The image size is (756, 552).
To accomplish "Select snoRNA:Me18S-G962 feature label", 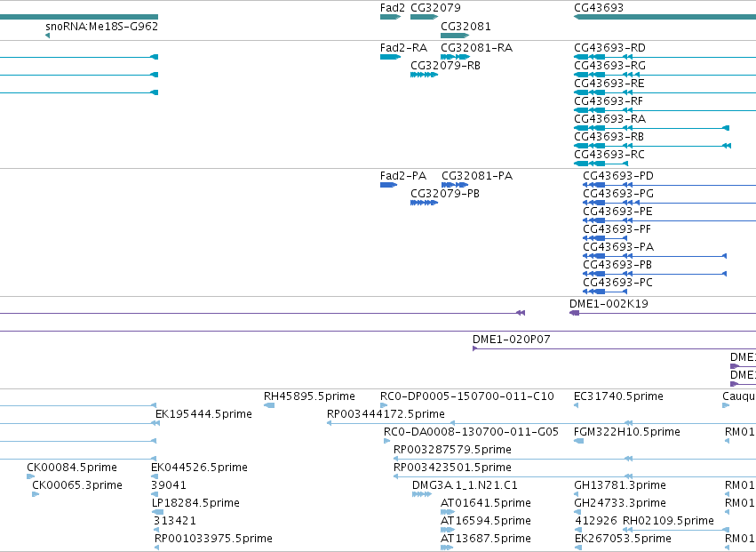I will (102, 26).
